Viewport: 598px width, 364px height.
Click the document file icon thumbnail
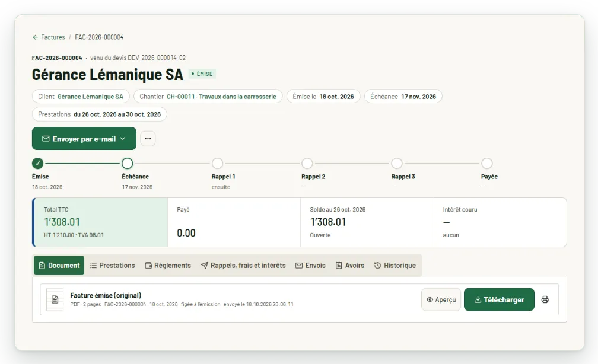pyautogui.click(x=55, y=299)
